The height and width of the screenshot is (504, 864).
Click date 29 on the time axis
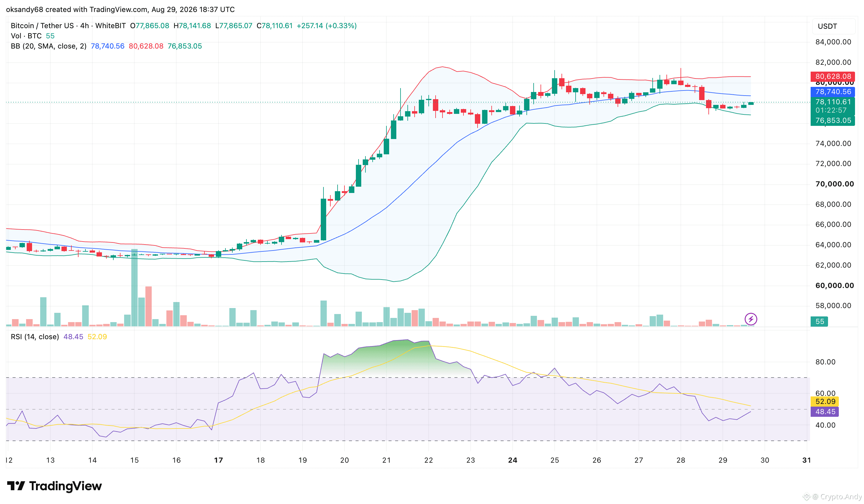point(723,460)
